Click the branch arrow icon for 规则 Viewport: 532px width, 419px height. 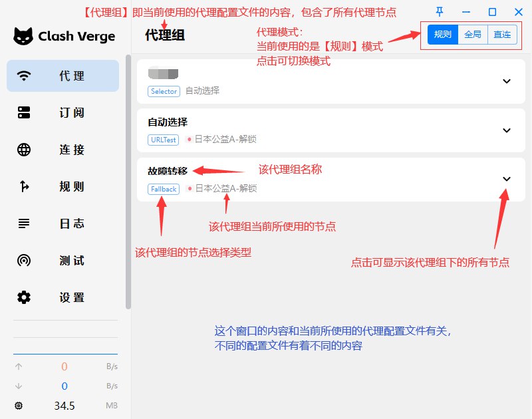point(24,187)
